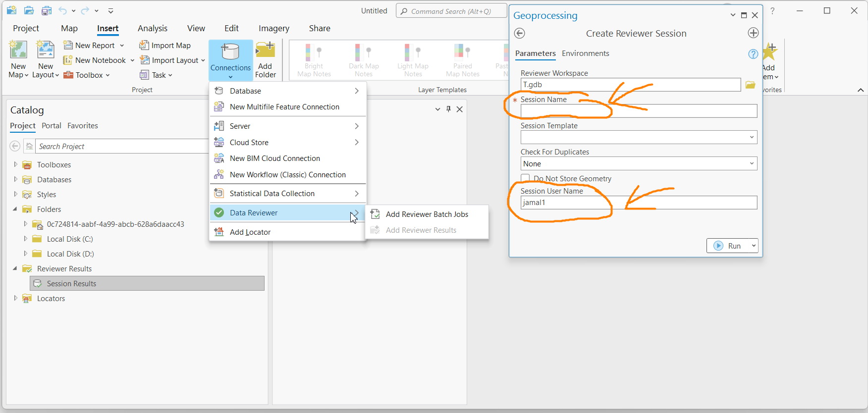Open the Server submenu
Viewport: 868px width, 413px height.
(288, 126)
